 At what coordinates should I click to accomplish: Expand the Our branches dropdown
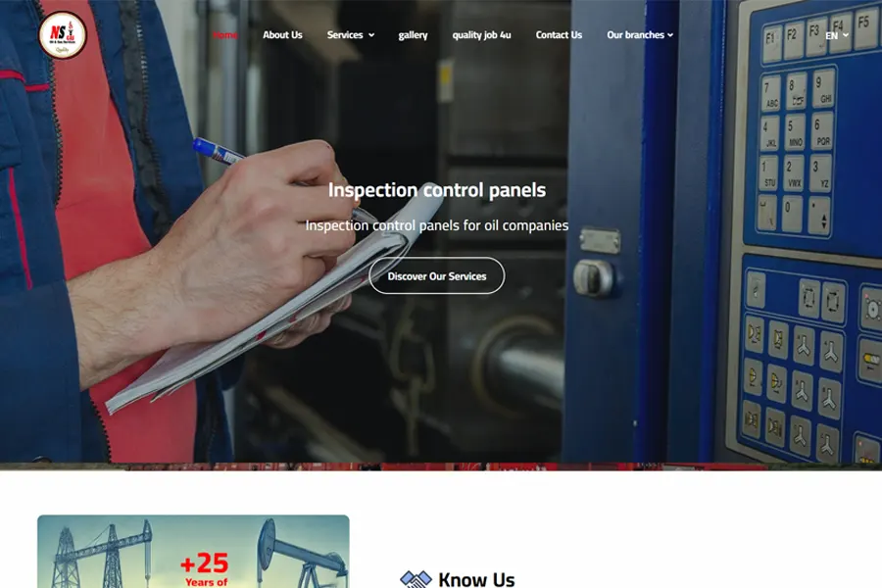(x=640, y=35)
